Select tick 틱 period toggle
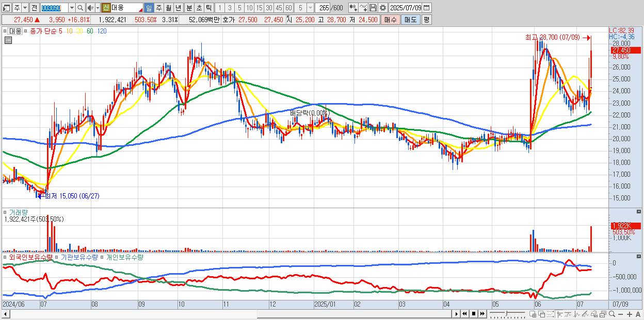Viewport: 644px width, 320px height. click(x=208, y=8)
